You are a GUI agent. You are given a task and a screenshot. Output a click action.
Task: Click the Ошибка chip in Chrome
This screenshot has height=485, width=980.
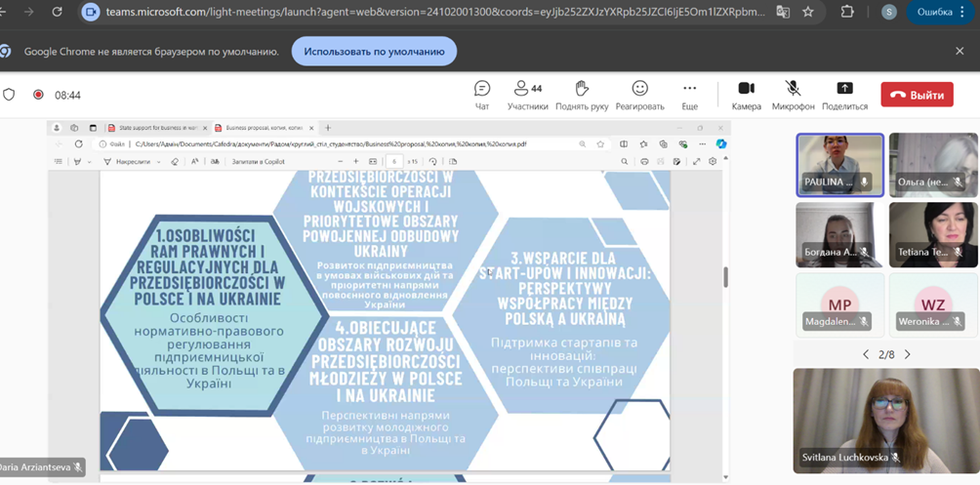pyautogui.click(x=942, y=12)
